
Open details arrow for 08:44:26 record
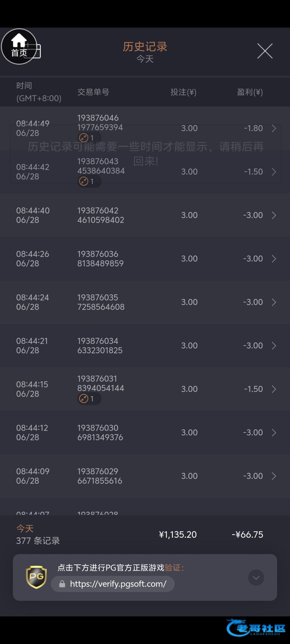[274, 259]
